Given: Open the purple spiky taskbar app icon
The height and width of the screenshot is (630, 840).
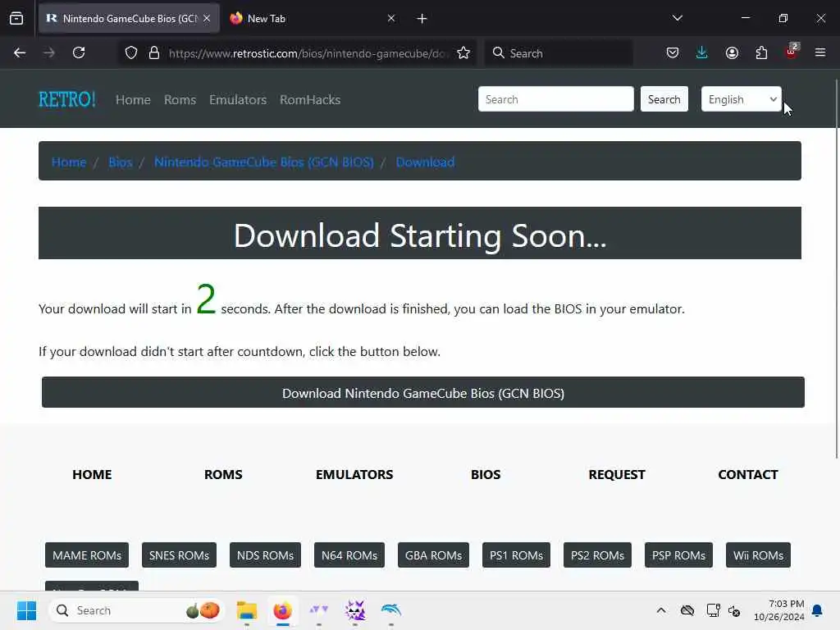Looking at the screenshot, I should 355,610.
